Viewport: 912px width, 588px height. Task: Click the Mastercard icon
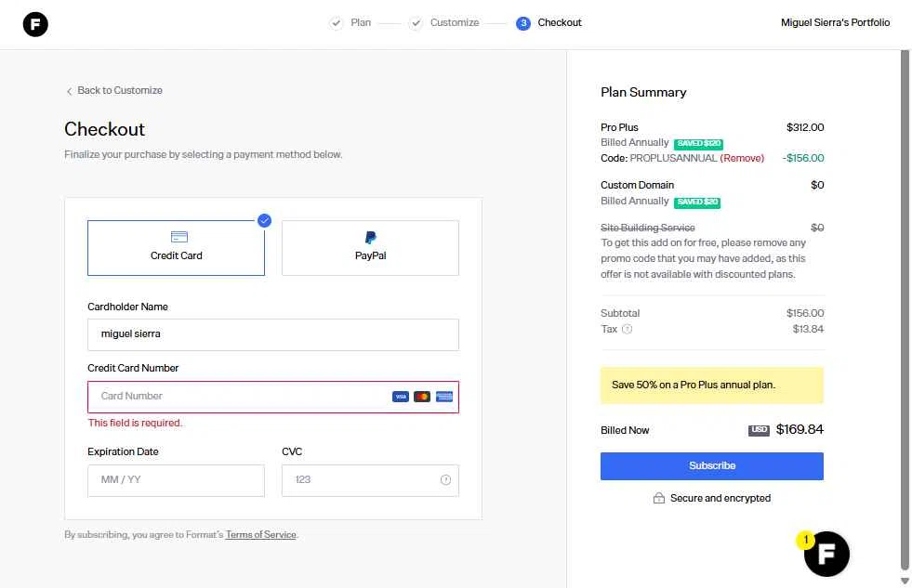point(422,397)
